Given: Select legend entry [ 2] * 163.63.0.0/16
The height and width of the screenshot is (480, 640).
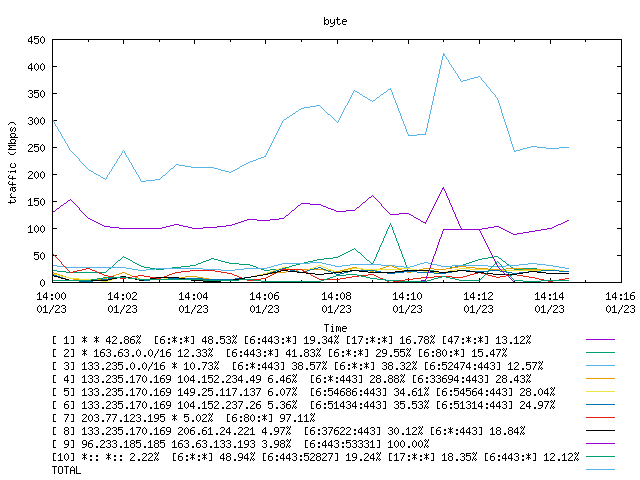Looking at the screenshot, I should pos(280,353).
